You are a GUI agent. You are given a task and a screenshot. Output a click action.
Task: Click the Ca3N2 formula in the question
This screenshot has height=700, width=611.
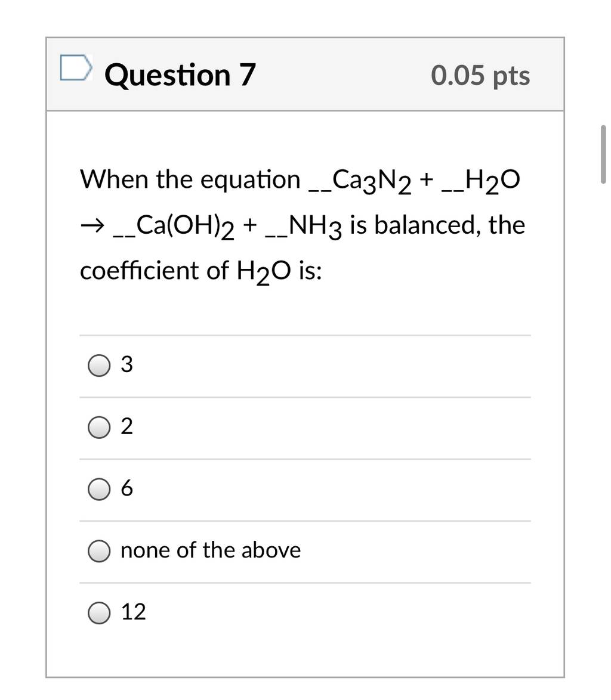(x=372, y=181)
